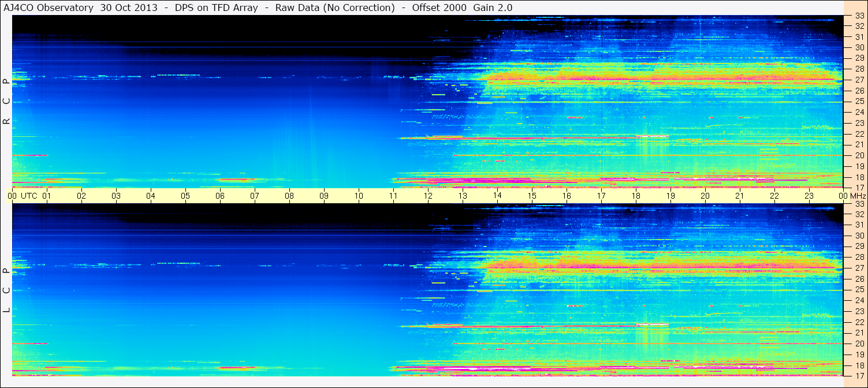Click 'DPS on TFD Array' in title

tap(217, 8)
